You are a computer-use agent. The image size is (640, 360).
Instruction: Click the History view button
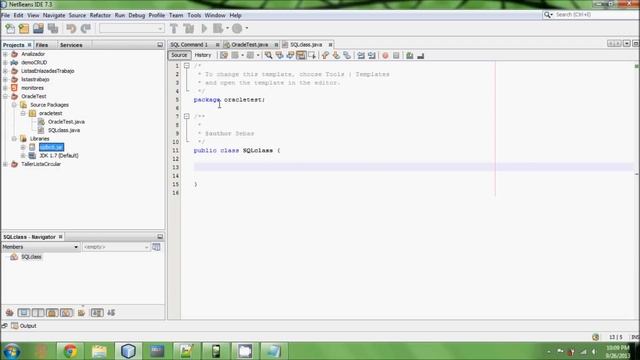coord(203,55)
